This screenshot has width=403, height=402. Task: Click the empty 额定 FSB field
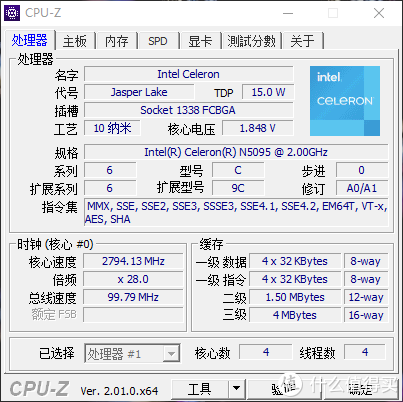tap(133, 315)
